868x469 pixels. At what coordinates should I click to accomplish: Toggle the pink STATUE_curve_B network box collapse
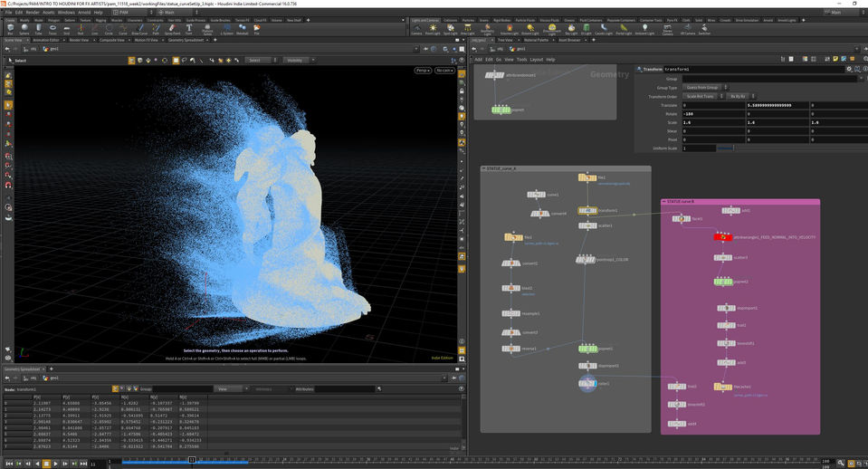coord(664,202)
